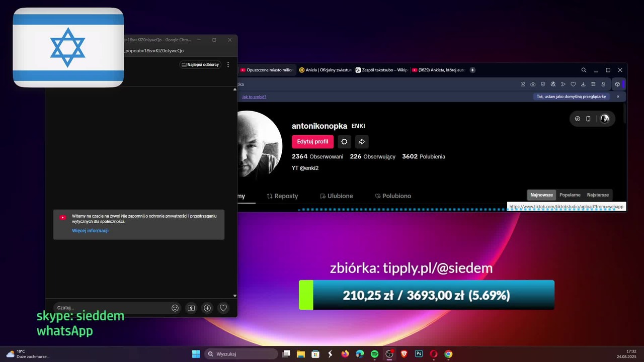644x362 pixels.
Task: Switch video sorting to Popularne
Action: pos(570,195)
